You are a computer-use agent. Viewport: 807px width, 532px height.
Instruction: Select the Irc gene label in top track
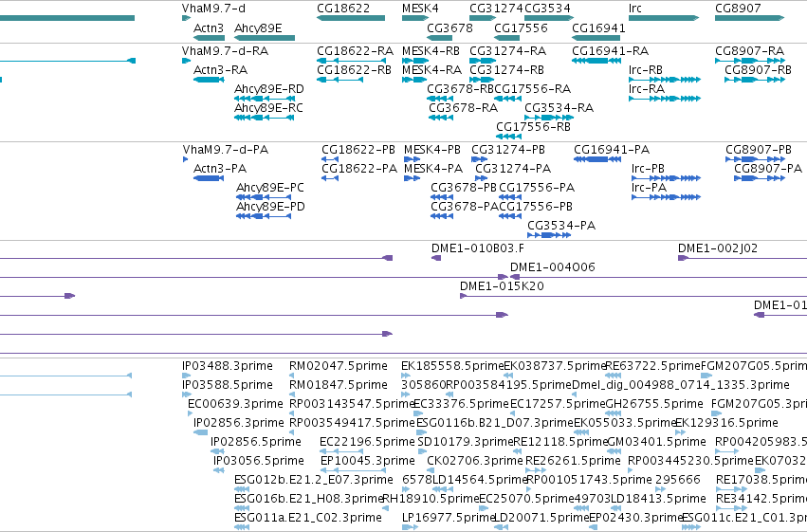[x=635, y=9]
